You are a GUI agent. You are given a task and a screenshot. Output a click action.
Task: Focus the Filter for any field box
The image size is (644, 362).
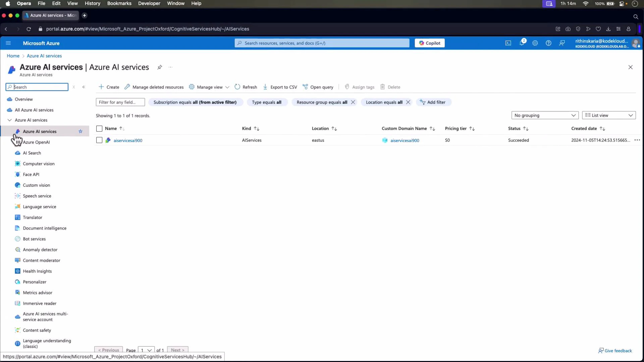pyautogui.click(x=120, y=102)
